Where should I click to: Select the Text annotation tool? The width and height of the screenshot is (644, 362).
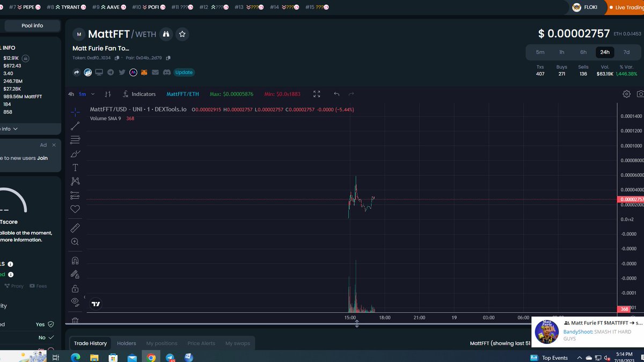click(75, 168)
